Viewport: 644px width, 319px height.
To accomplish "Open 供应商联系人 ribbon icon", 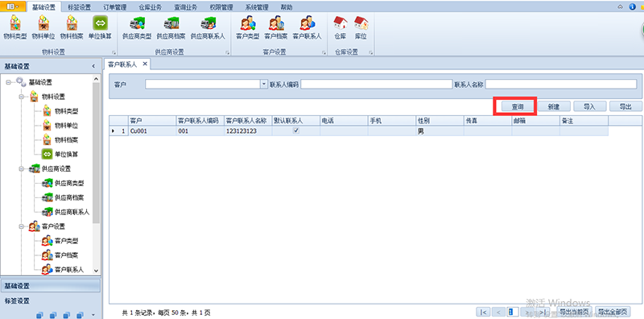I will pyautogui.click(x=208, y=28).
